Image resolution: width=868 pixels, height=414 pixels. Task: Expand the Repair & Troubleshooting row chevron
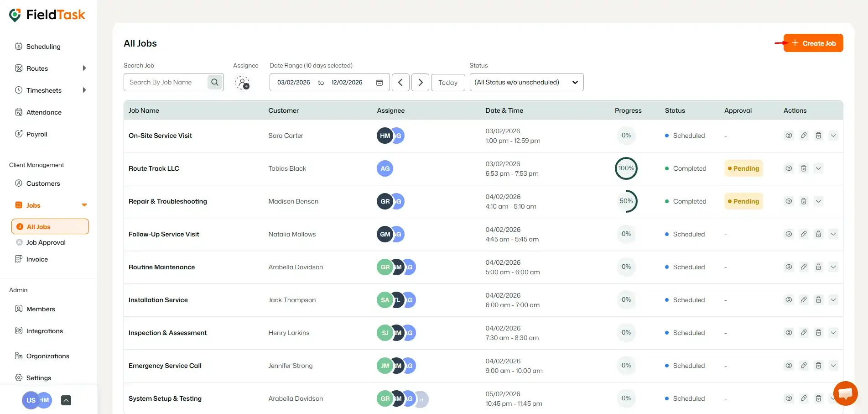819,201
